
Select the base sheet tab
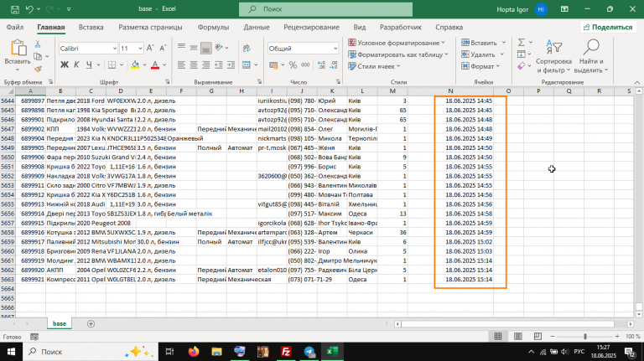pyautogui.click(x=60, y=323)
